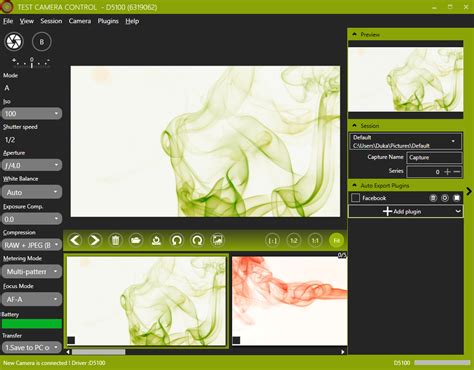Screen dimensions: 474x370
Task: Click the green Battery level bar
Action: pos(32,324)
